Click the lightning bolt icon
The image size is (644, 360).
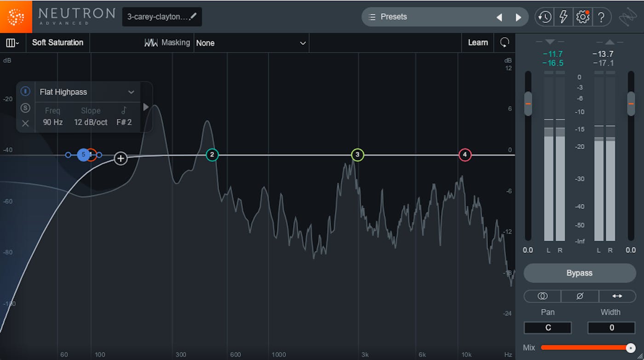563,17
